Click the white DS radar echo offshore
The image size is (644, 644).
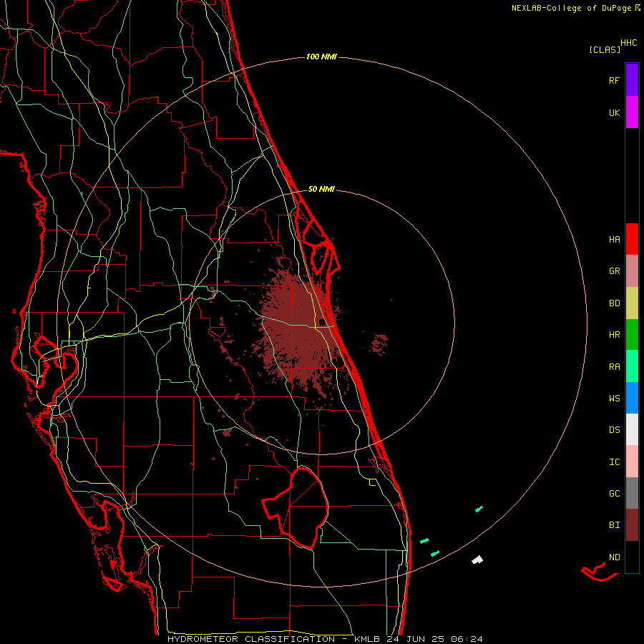[477, 560]
